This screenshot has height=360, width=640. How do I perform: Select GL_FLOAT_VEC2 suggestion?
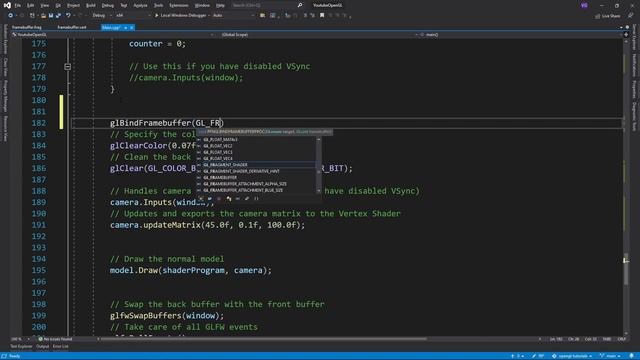(x=218, y=146)
